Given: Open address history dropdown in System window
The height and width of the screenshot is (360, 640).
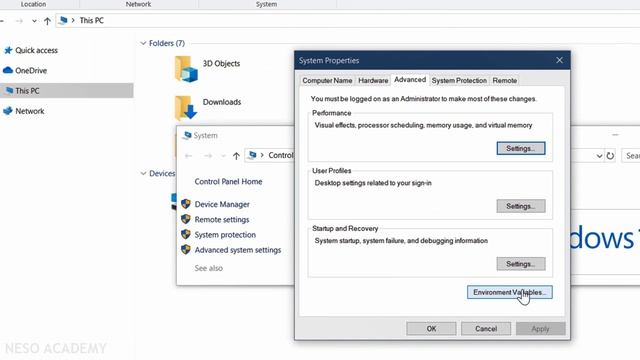Looking at the screenshot, I should (x=599, y=156).
